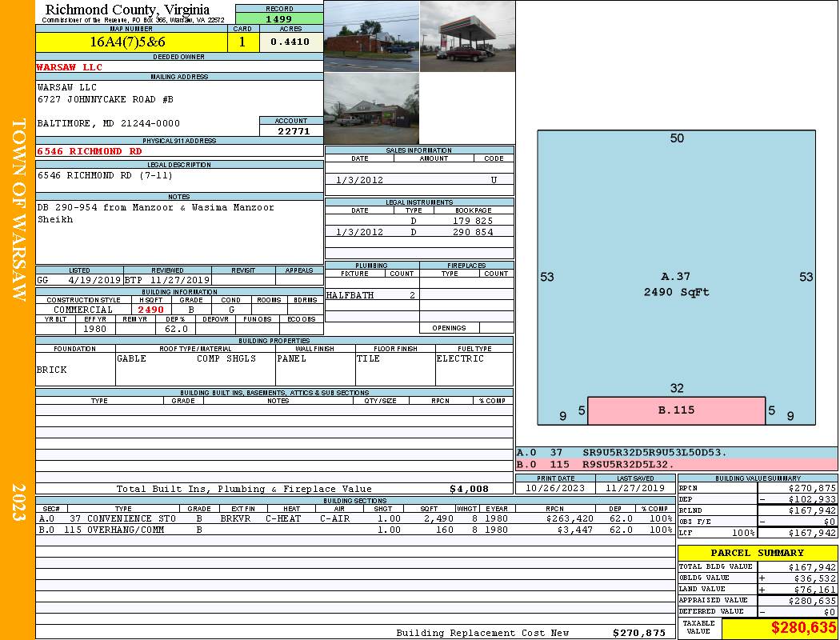Screen dimensions: 840x640
Task: Open the storefront photo below the others
Action: [371, 109]
